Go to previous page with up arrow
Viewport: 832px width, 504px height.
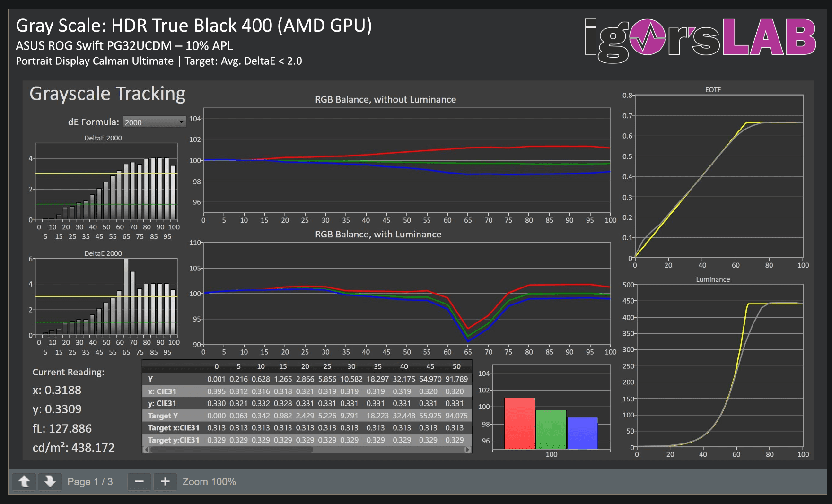point(24,482)
